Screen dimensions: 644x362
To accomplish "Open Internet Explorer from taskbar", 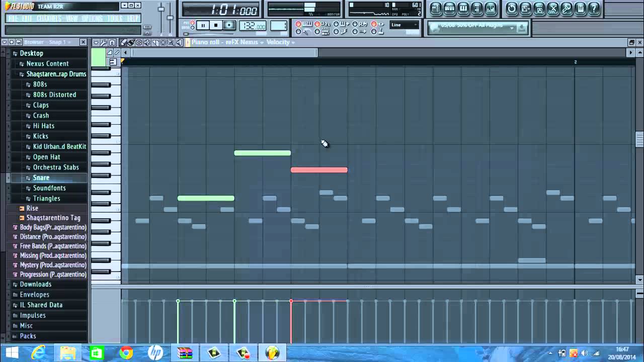I will click(x=39, y=353).
